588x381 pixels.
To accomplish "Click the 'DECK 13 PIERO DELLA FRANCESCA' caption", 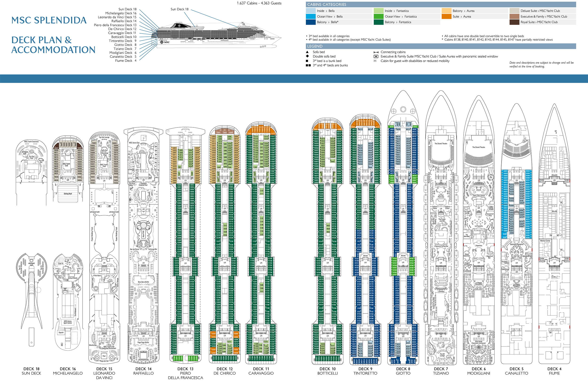I will (185, 373).
